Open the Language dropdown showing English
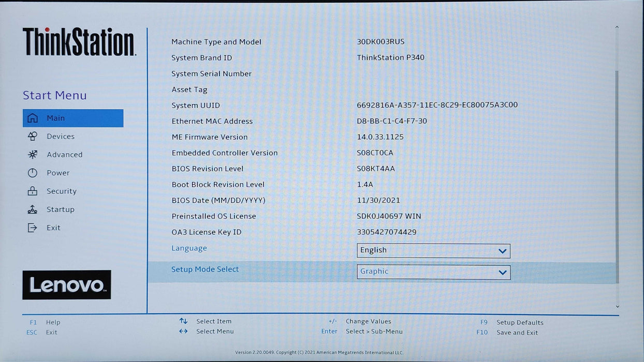Image resolution: width=644 pixels, height=362 pixels. [433, 251]
